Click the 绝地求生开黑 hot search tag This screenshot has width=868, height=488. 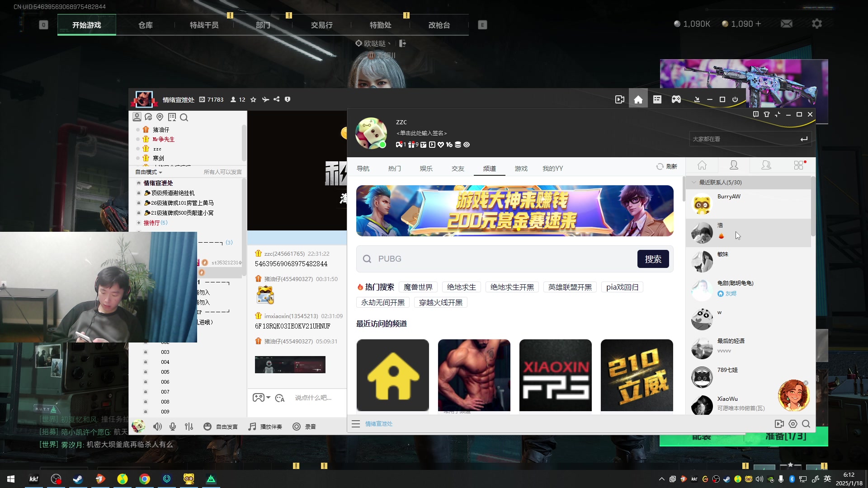tap(512, 287)
